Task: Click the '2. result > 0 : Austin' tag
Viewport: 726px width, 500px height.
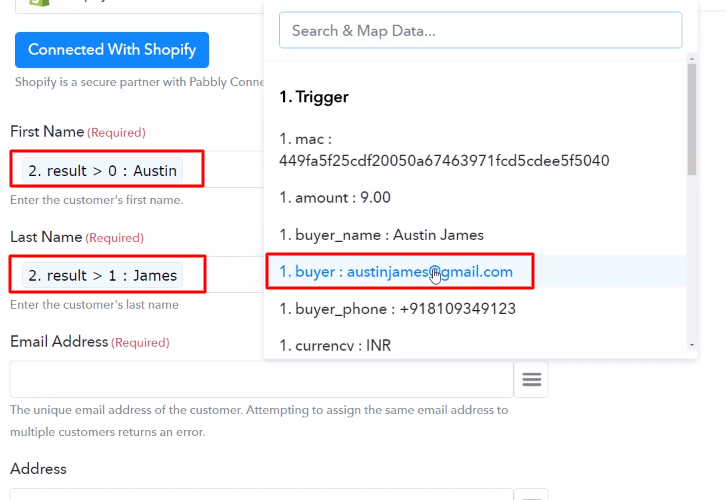Action: [102, 171]
